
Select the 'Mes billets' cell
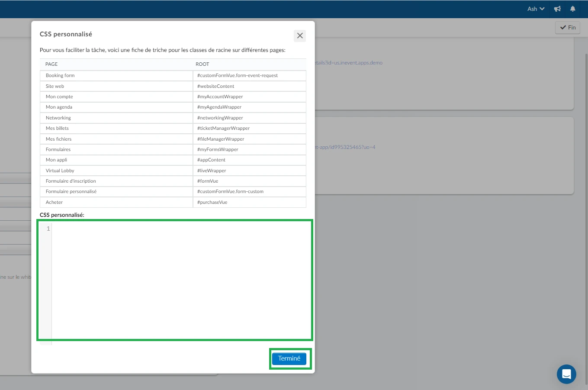[x=116, y=128]
